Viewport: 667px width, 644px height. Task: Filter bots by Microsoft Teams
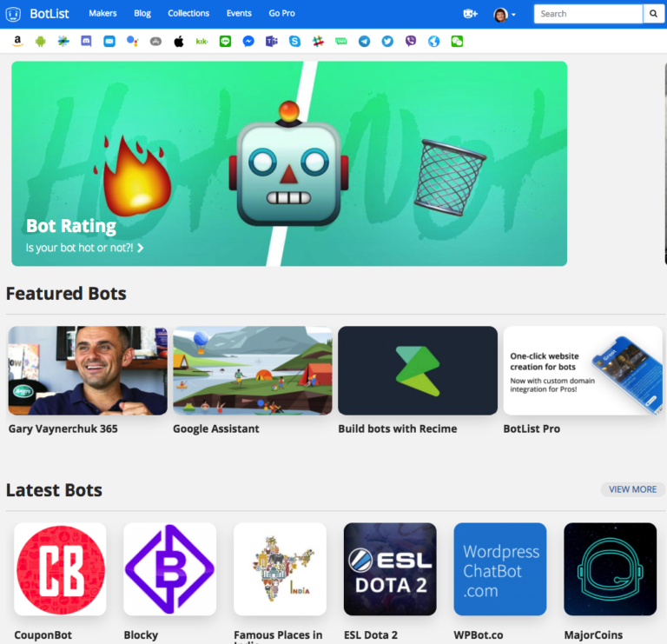271,42
